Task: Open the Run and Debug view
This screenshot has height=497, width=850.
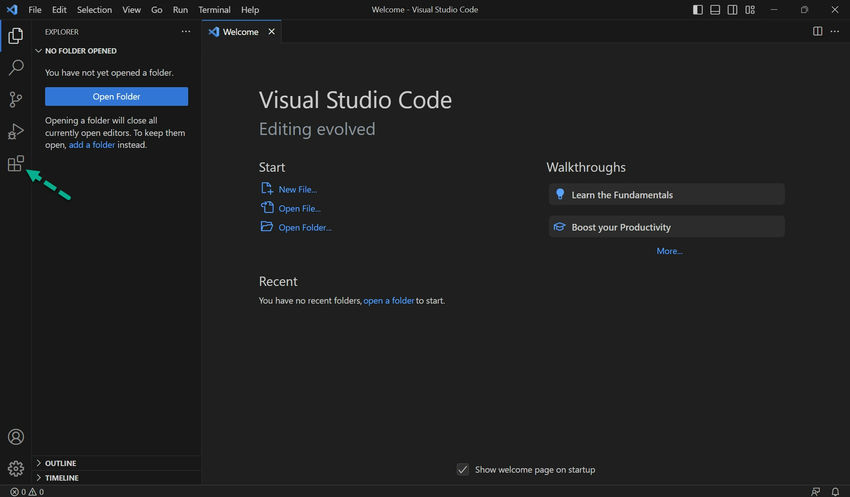Action: (x=15, y=131)
